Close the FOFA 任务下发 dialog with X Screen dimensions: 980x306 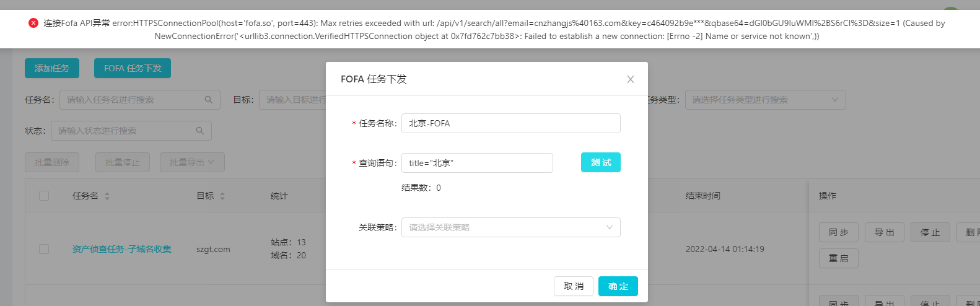tap(631, 79)
